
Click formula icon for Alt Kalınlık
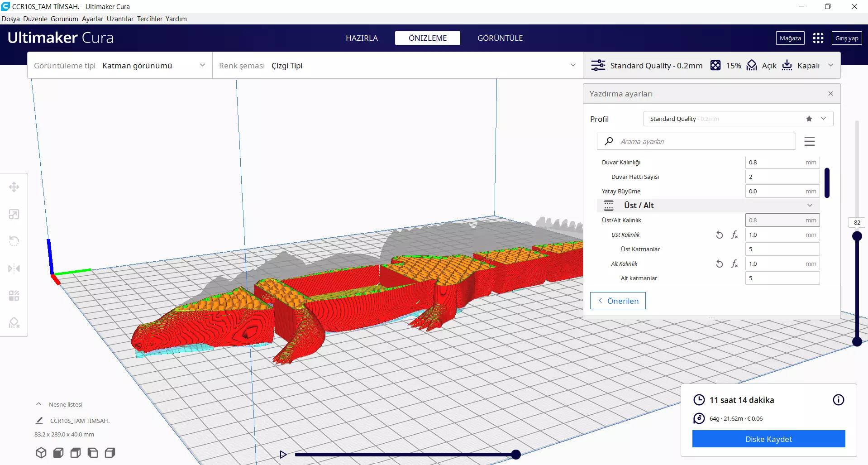(734, 264)
